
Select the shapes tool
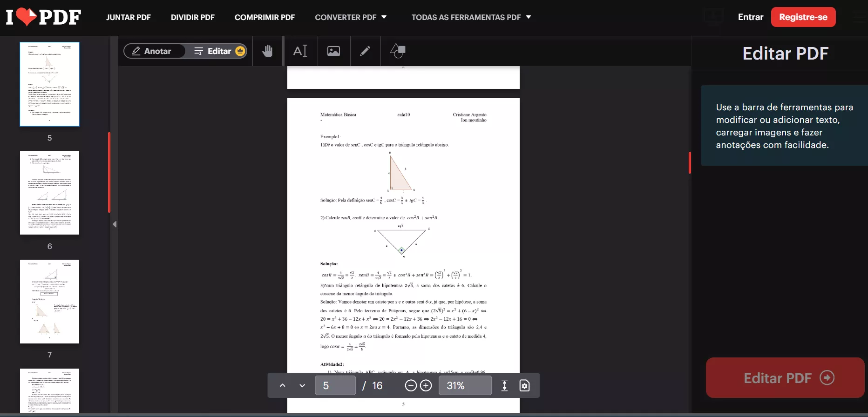pos(398,51)
